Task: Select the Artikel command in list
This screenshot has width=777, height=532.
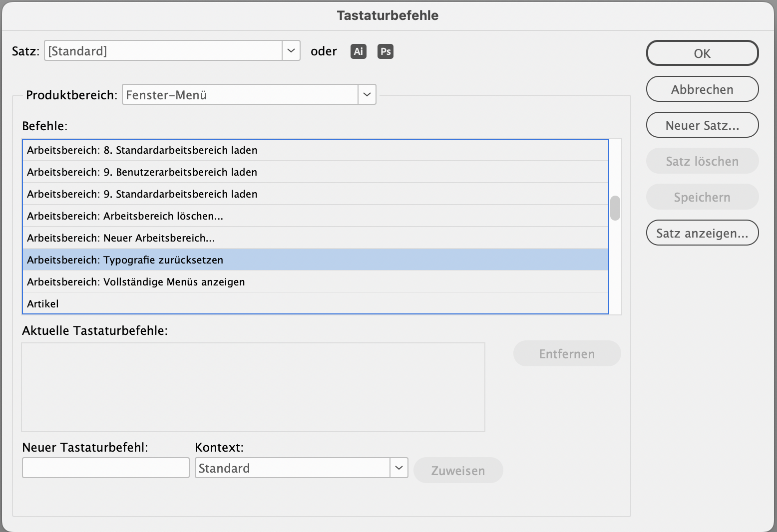Action: [43, 304]
